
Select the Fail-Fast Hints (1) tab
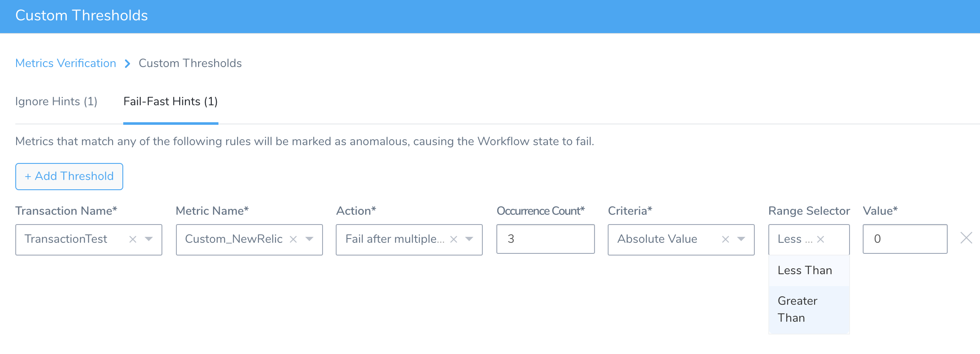(x=170, y=101)
